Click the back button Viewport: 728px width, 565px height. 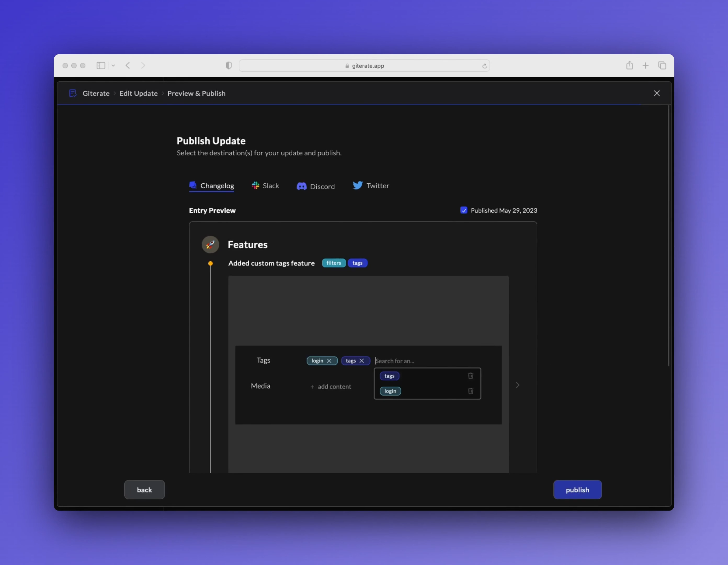pyautogui.click(x=144, y=490)
